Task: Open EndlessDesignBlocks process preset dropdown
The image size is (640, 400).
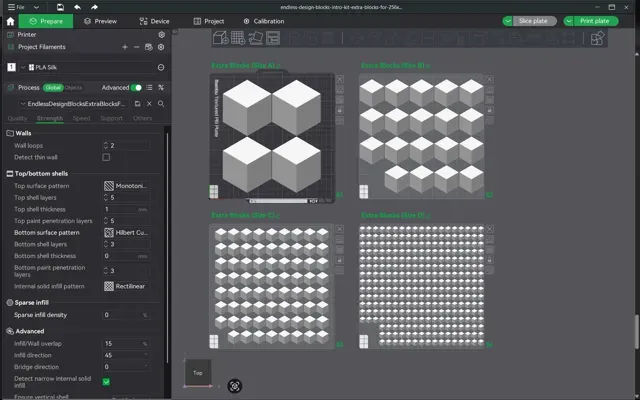Action: pos(23,104)
